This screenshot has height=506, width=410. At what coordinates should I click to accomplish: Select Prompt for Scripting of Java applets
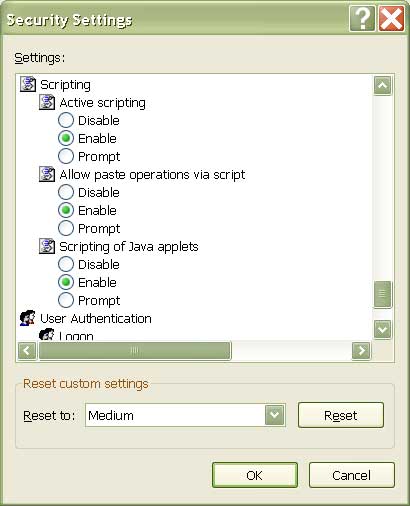(x=66, y=300)
